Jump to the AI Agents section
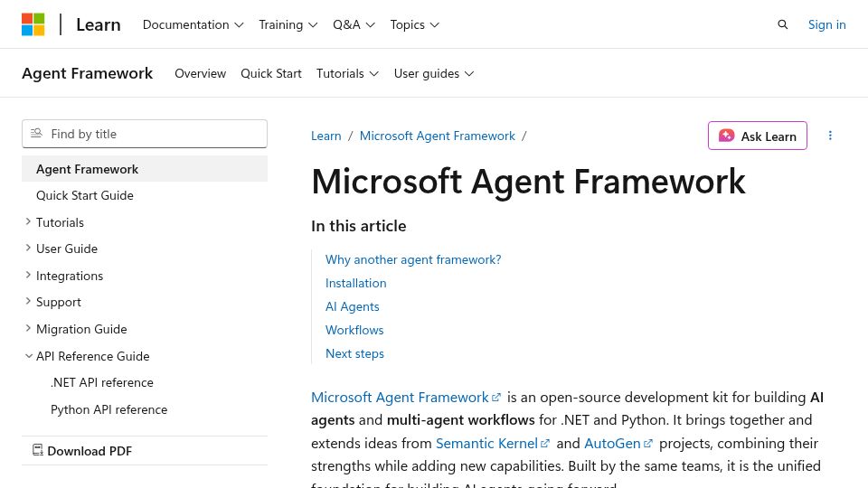868x488 pixels. click(352, 306)
